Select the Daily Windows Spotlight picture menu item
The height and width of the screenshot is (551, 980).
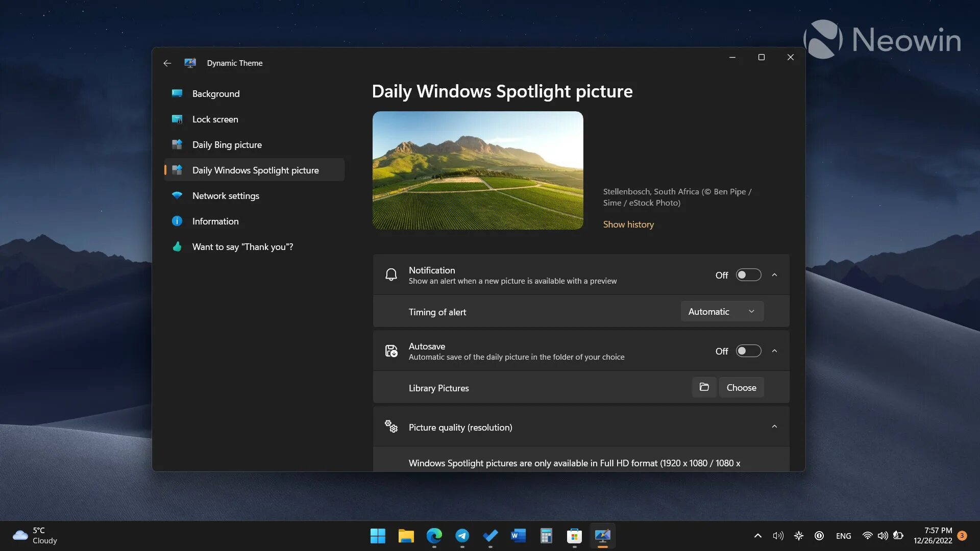click(x=256, y=170)
